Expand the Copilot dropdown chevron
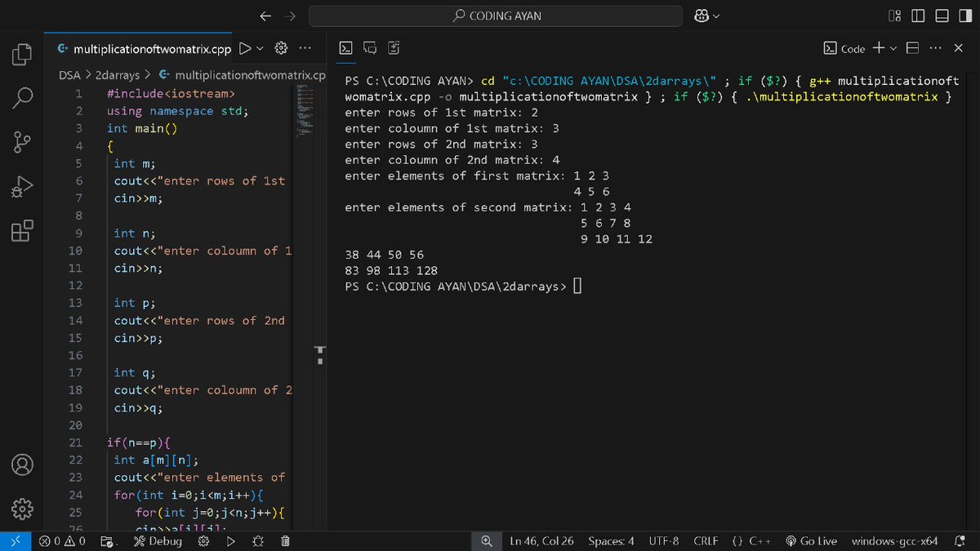The height and width of the screenshot is (551, 980). tap(717, 16)
